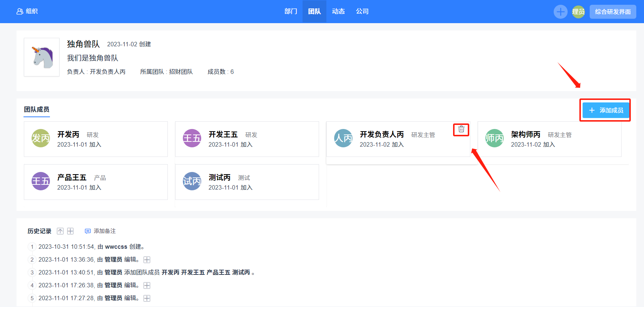Go to the 公司 tab

[362, 11]
